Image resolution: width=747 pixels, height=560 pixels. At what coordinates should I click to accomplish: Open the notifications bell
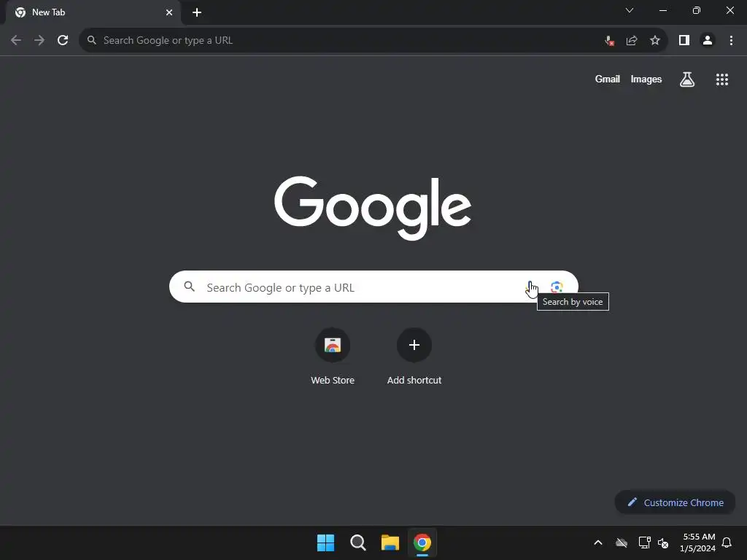pyautogui.click(x=727, y=542)
